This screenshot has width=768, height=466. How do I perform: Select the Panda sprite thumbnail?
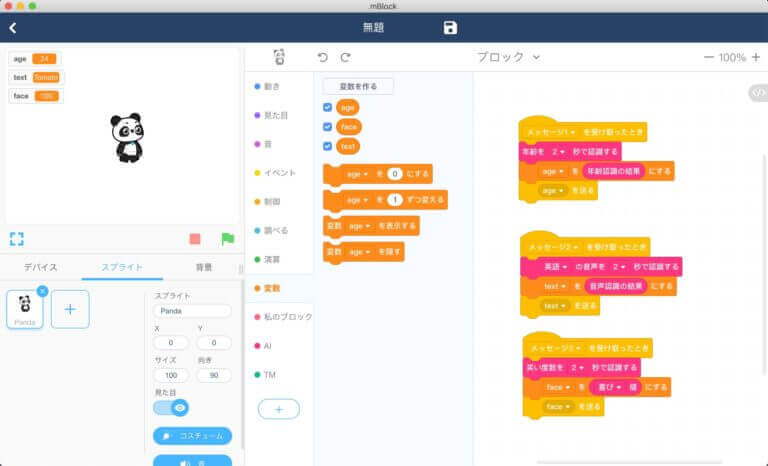click(x=24, y=310)
